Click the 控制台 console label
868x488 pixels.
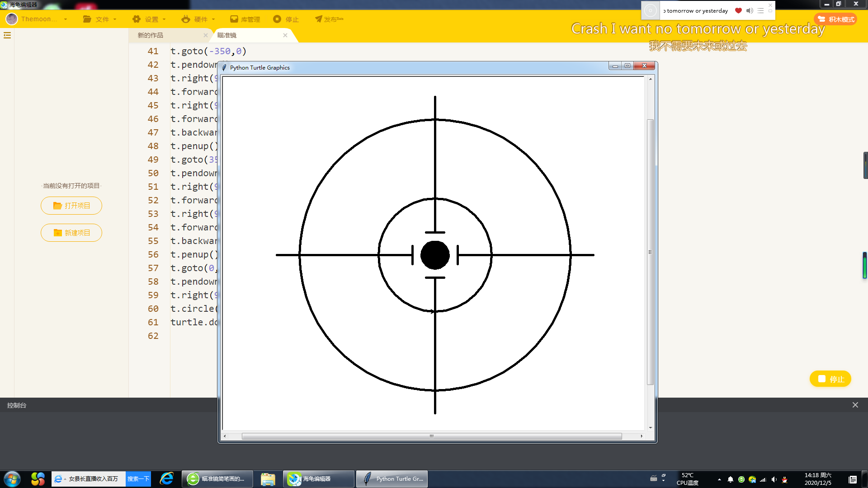click(17, 405)
